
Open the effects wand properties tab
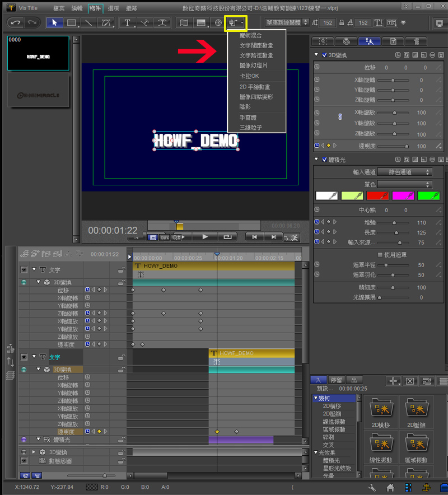pyautogui.click(x=370, y=41)
